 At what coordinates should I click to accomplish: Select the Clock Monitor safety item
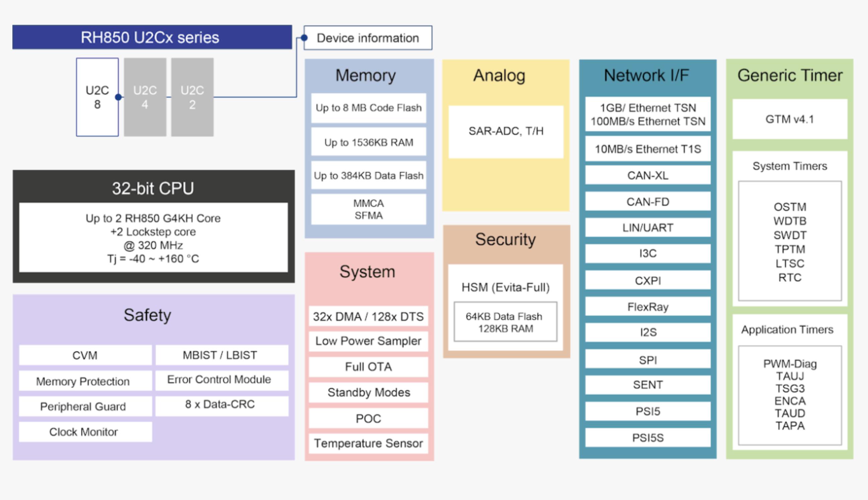point(85,432)
